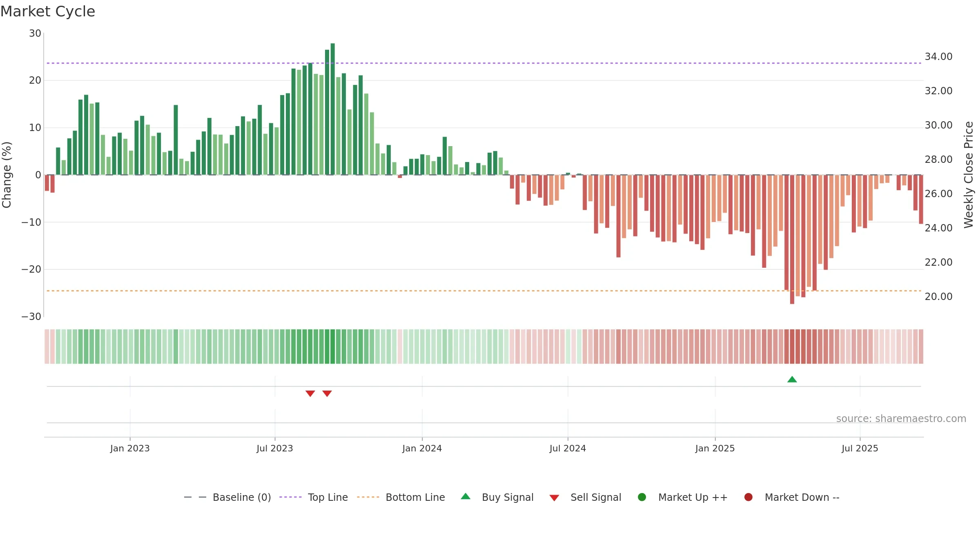Click the red Sell Signal legend triangle icon

pos(554,498)
